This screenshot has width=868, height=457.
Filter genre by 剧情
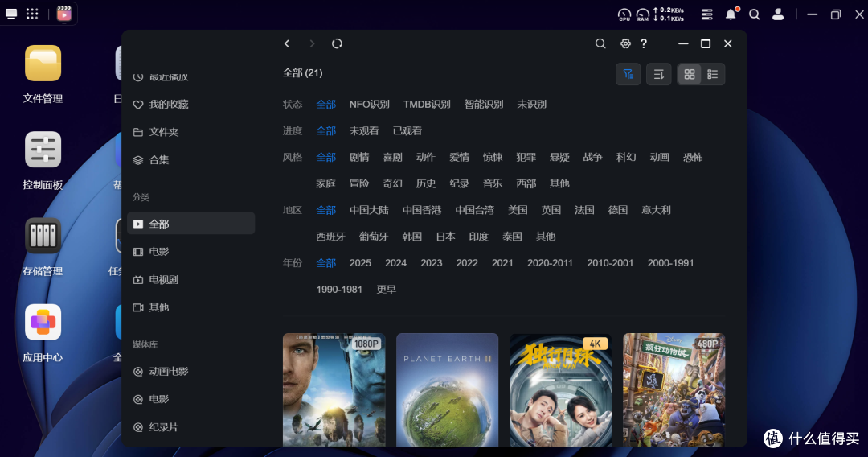click(359, 158)
